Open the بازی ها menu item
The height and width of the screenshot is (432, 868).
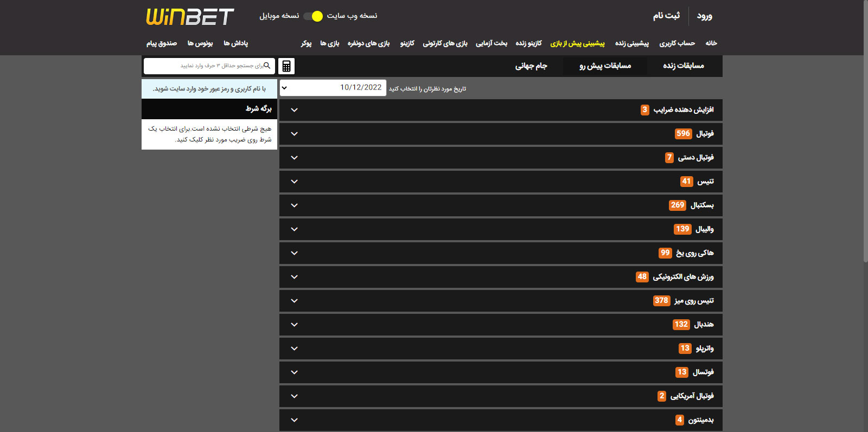[x=329, y=43]
